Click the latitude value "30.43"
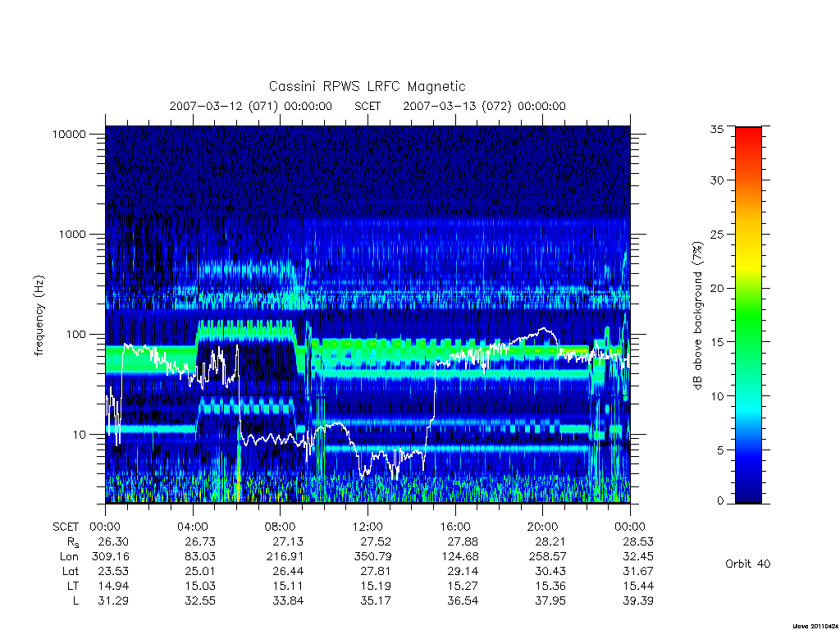The width and height of the screenshot is (840, 630). coord(550,572)
